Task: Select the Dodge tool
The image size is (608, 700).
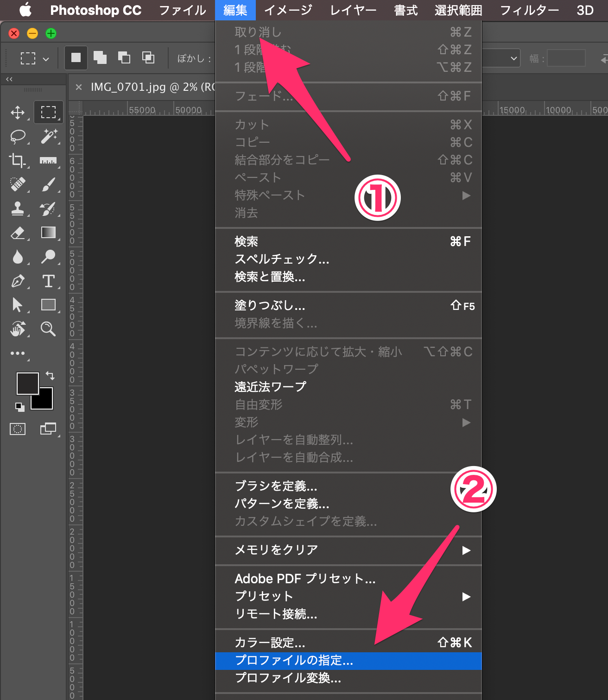Action: [x=48, y=257]
